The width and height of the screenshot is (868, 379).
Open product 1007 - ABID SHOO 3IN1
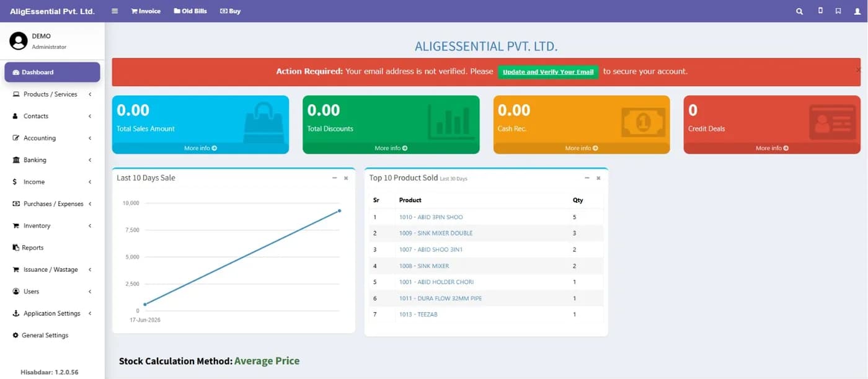(431, 249)
